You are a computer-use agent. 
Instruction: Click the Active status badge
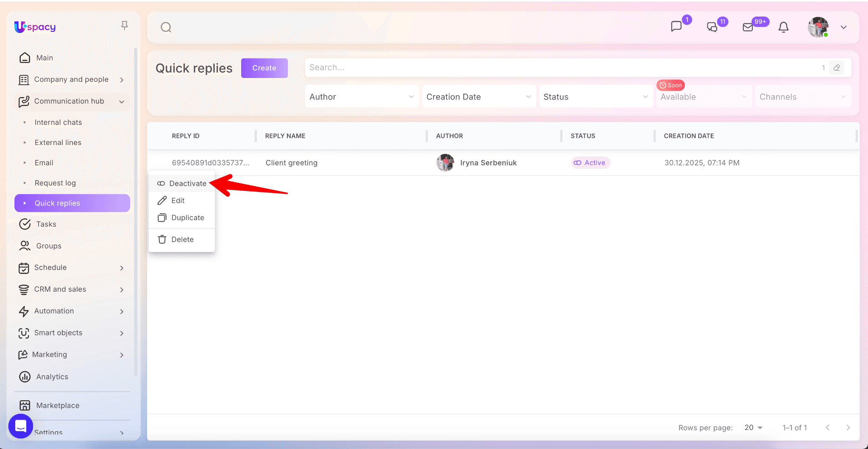click(x=590, y=163)
